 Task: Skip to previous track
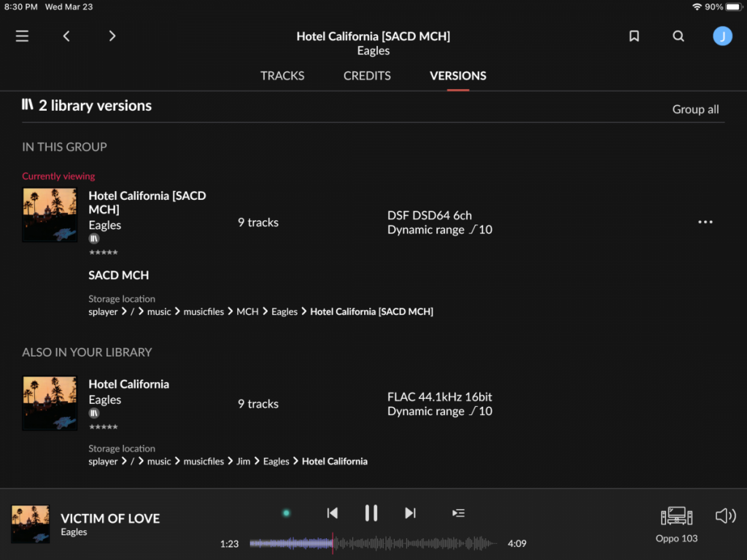pos(333,513)
